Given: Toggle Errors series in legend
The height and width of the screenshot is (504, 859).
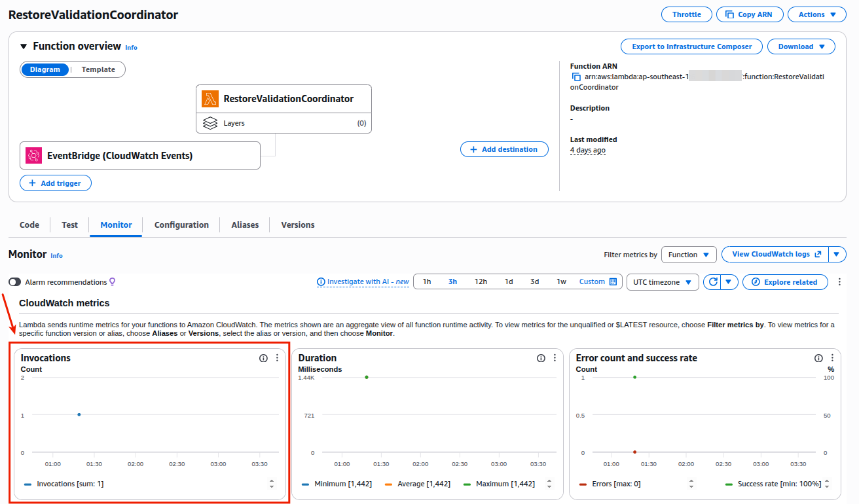Looking at the screenshot, I should pyautogui.click(x=610, y=484).
